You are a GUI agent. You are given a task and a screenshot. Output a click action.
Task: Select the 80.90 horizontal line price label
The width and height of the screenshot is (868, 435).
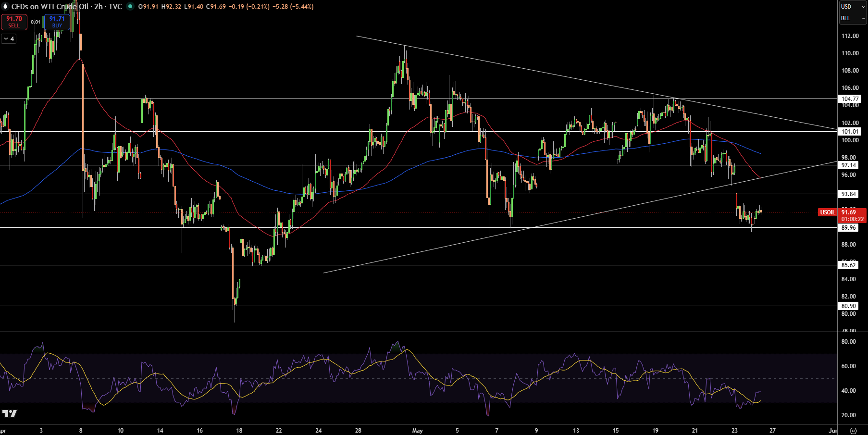849,306
